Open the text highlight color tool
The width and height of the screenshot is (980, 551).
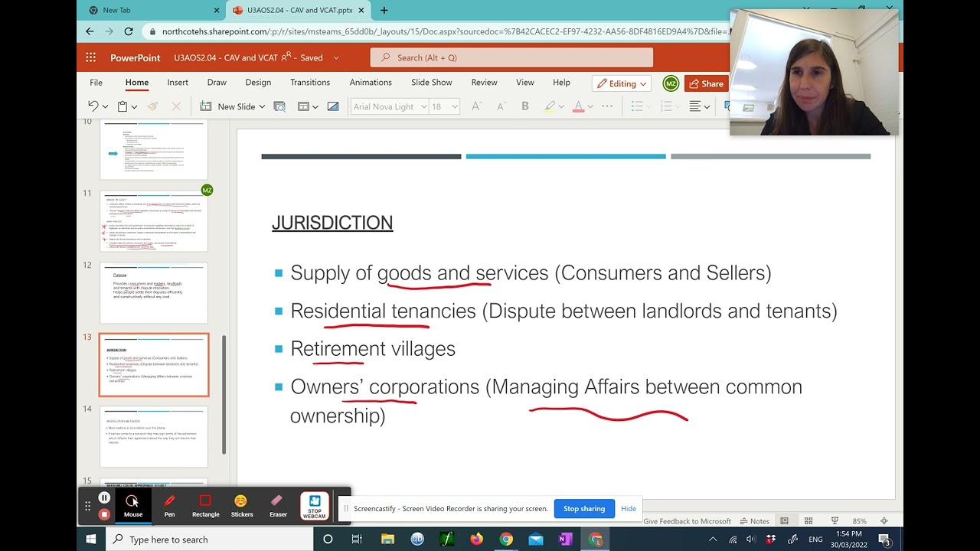click(x=550, y=106)
